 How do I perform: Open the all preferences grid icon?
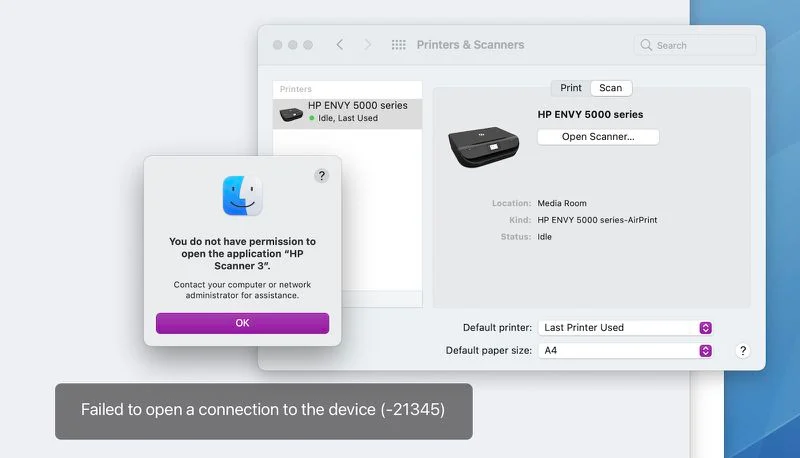pyautogui.click(x=398, y=45)
